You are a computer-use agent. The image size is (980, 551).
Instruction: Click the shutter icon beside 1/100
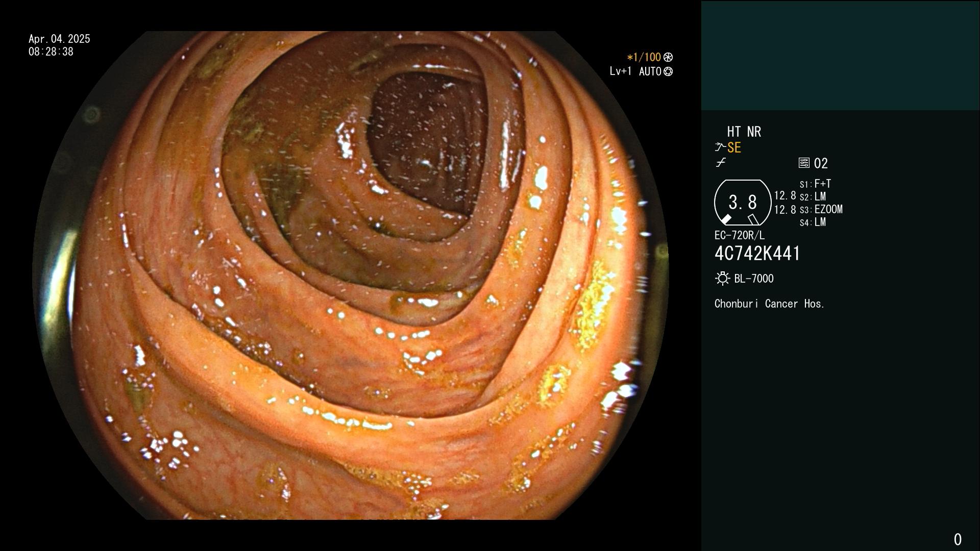tap(668, 57)
